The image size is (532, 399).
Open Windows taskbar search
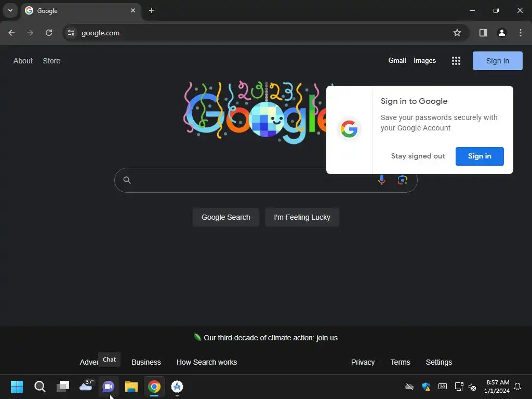(39, 387)
